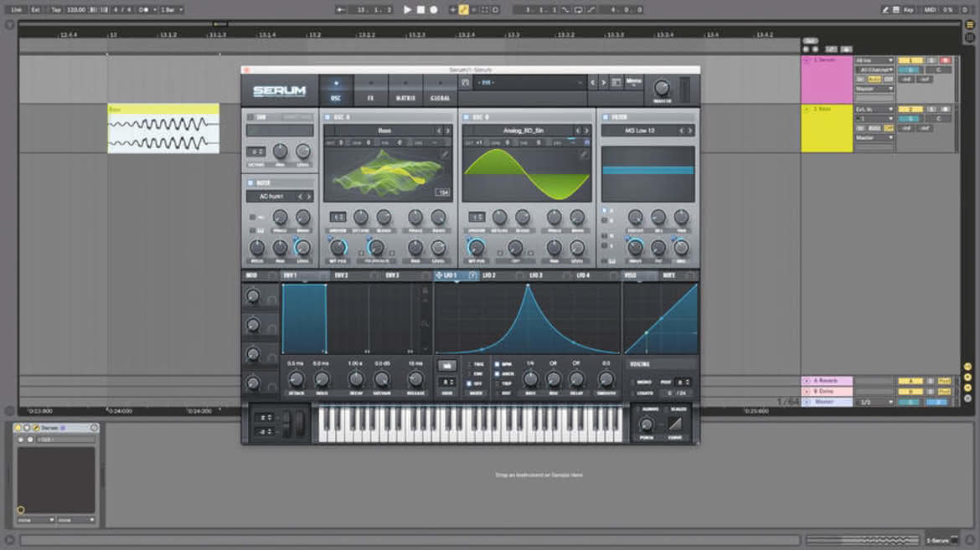Click the envelope RELEASE knob
Screen dimensions: 980x550
415,378
